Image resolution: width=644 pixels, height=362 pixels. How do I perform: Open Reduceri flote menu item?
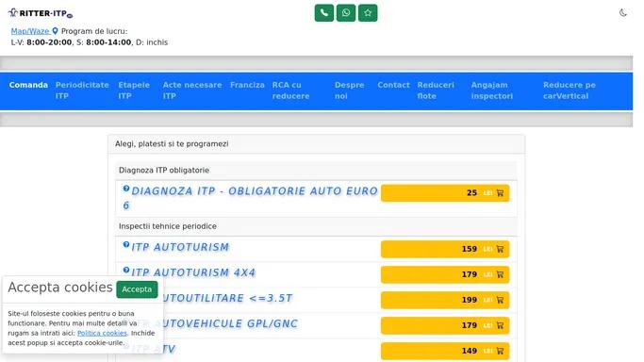(x=436, y=90)
